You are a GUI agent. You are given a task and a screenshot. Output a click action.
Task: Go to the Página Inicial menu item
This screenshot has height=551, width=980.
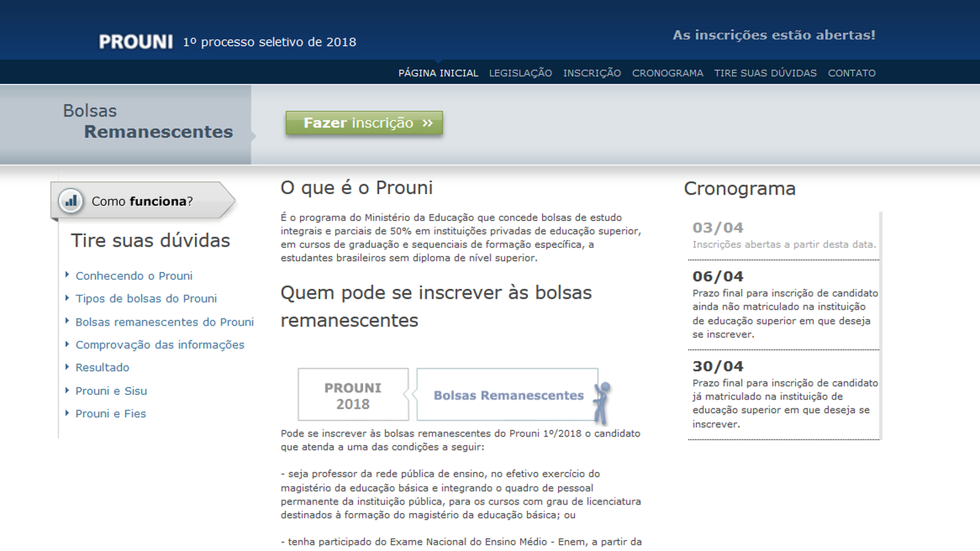point(438,73)
